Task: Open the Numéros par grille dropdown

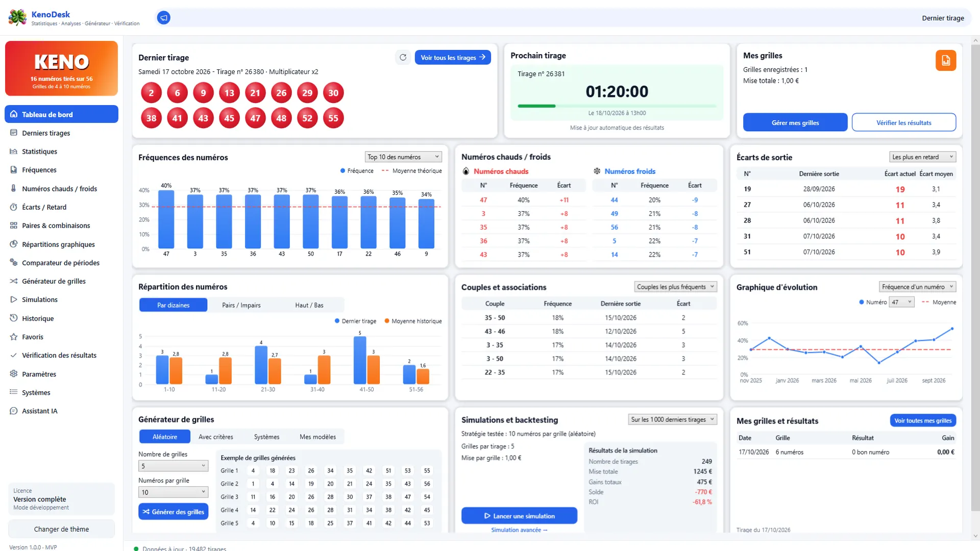Action: click(x=173, y=492)
